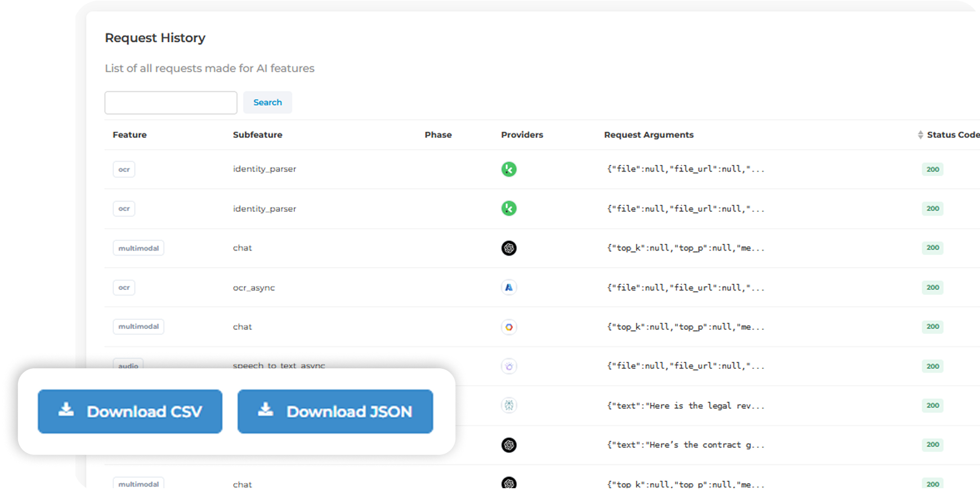The image size is (980, 491).
Task: Click the audio feature tag
Action: 128,364
